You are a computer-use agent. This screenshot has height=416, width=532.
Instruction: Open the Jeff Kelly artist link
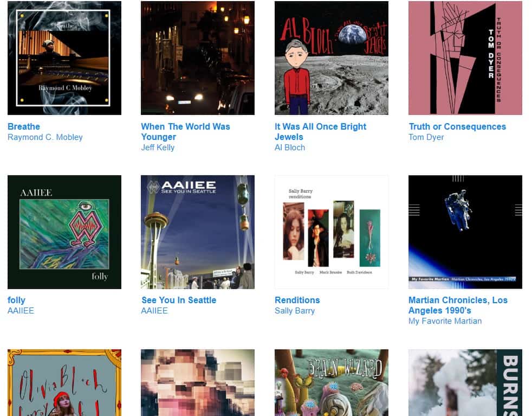pyautogui.click(x=158, y=148)
